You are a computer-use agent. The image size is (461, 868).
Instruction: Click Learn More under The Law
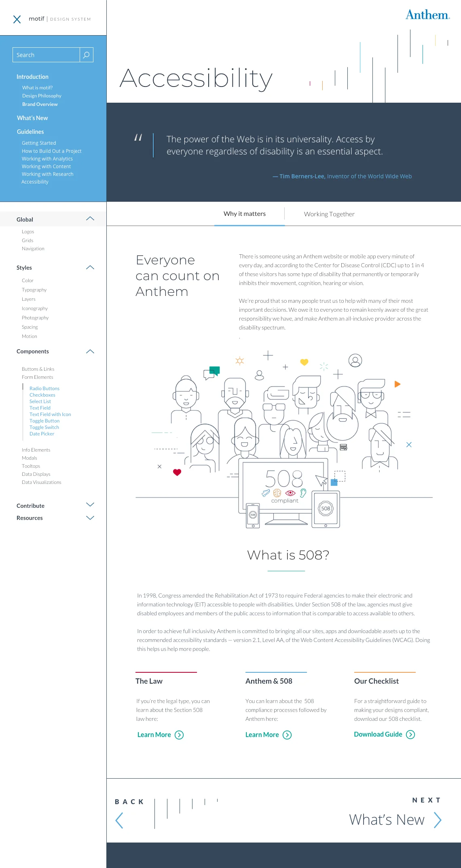coord(154,735)
